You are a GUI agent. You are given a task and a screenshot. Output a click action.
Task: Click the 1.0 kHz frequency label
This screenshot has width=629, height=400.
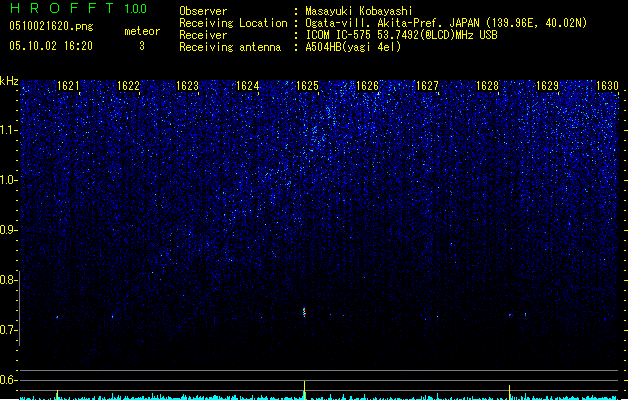click(x=8, y=180)
